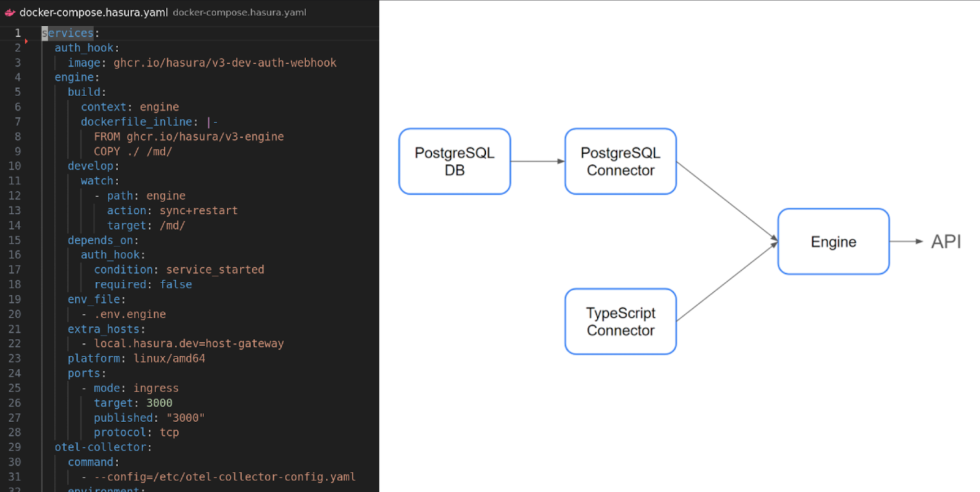Click the 'otel-collector' service key
Viewport: 980px width, 492px height.
point(100,447)
